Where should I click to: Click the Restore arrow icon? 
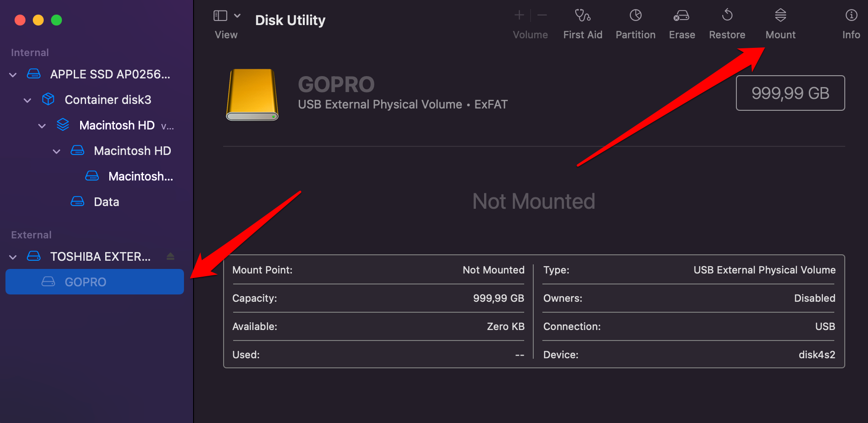pos(727,15)
